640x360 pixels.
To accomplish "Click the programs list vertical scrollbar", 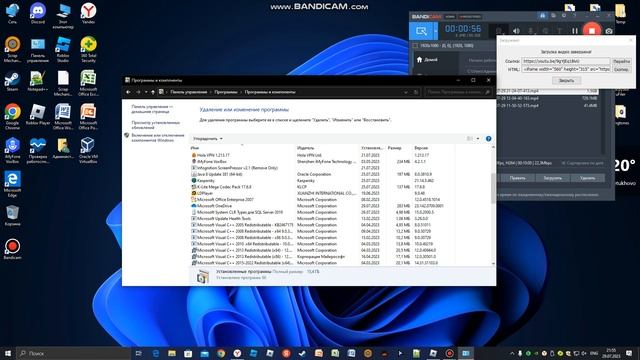I will pos(493,188).
